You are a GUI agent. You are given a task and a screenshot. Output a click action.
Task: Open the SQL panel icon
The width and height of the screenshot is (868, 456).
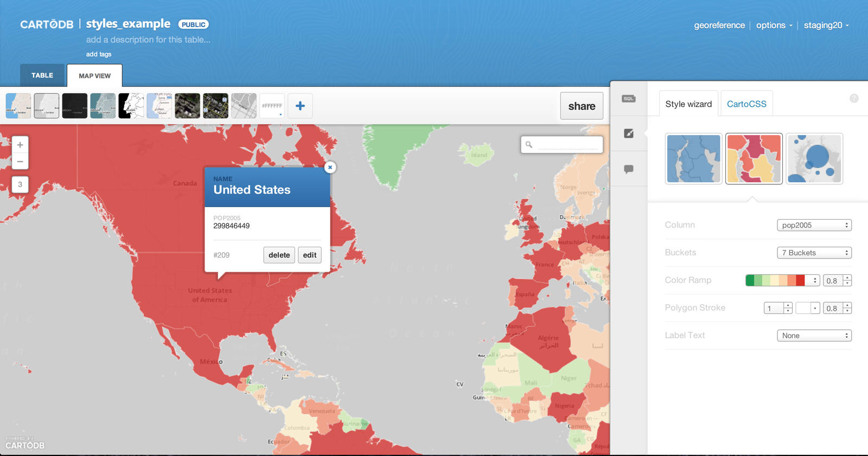tap(629, 99)
